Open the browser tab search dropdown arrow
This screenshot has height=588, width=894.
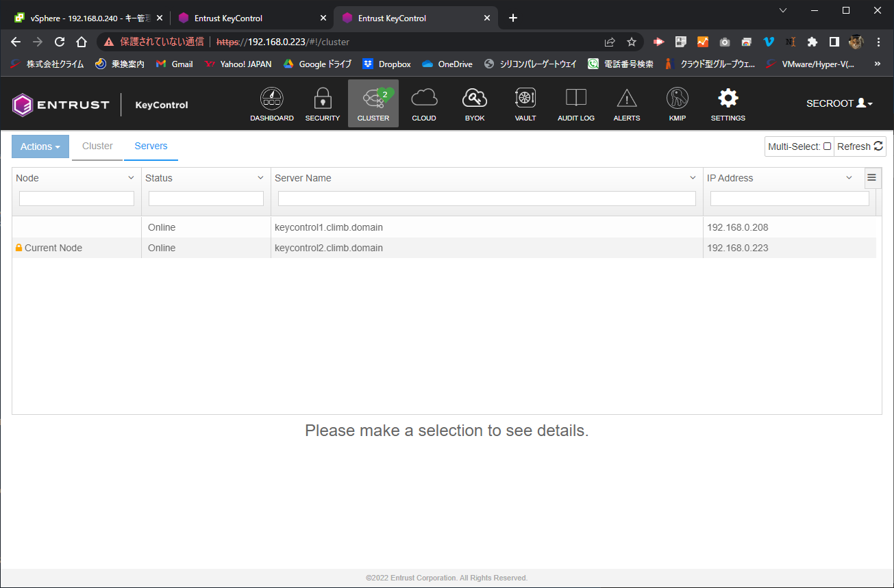click(x=784, y=10)
